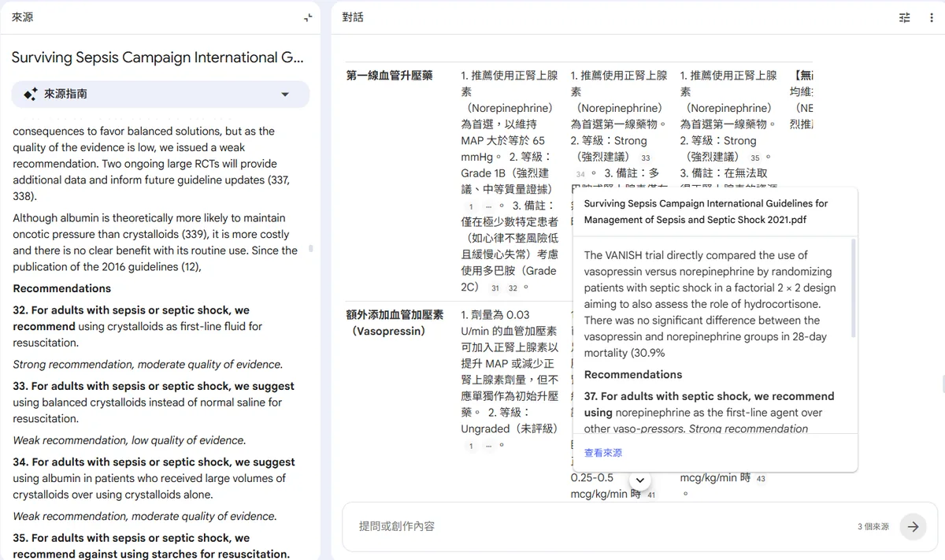Open chat configuration sliders icon
This screenshot has height=560, width=945.
[905, 17]
